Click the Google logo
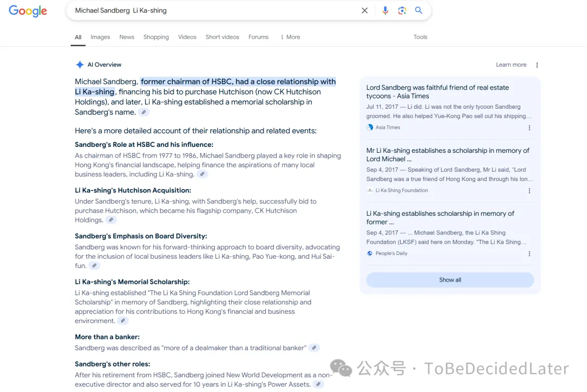The width and height of the screenshot is (587, 392). pos(28,11)
